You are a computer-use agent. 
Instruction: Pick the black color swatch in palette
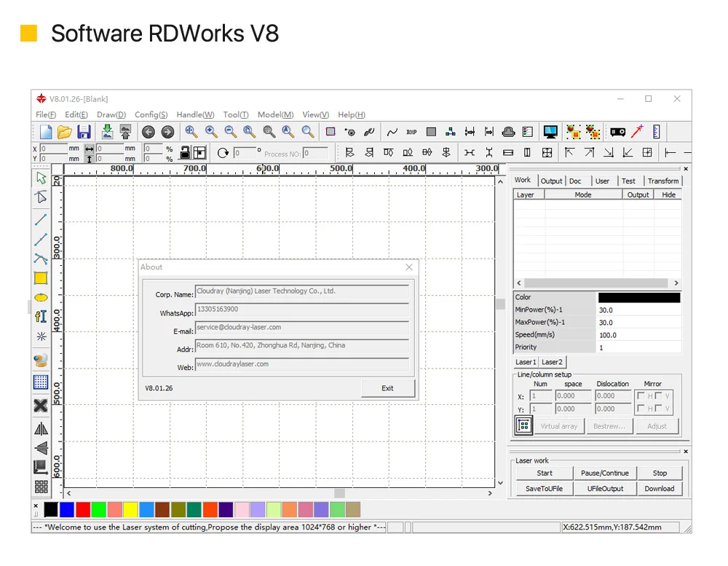click(x=51, y=509)
